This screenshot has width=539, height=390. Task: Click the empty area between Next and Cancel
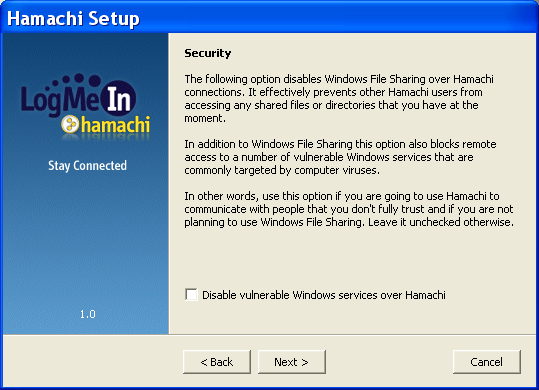coord(389,362)
